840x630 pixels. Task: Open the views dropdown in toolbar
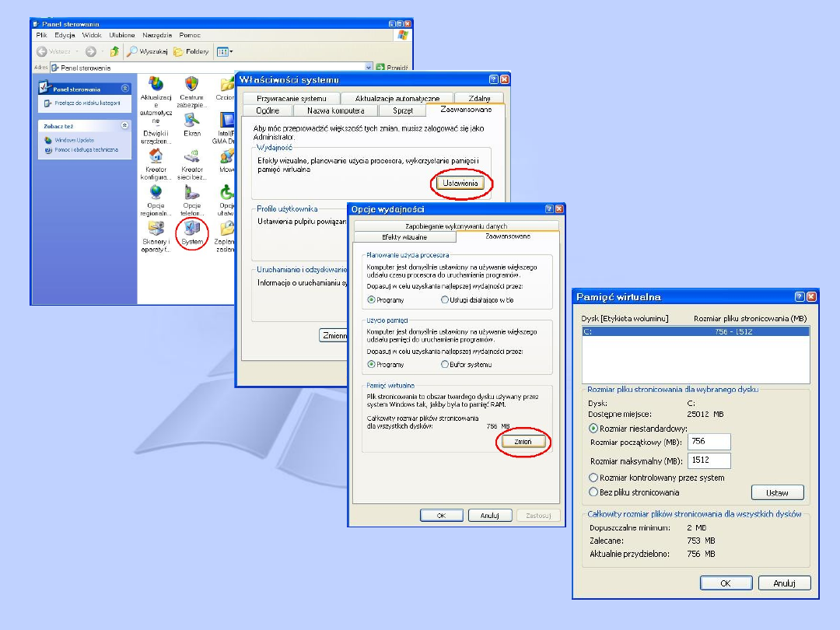[x=225, y=51]
